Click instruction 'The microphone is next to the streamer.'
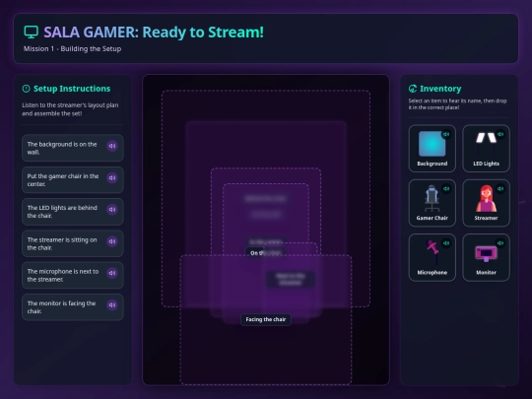This screenshot has height=399, width=532. (73, 275)
